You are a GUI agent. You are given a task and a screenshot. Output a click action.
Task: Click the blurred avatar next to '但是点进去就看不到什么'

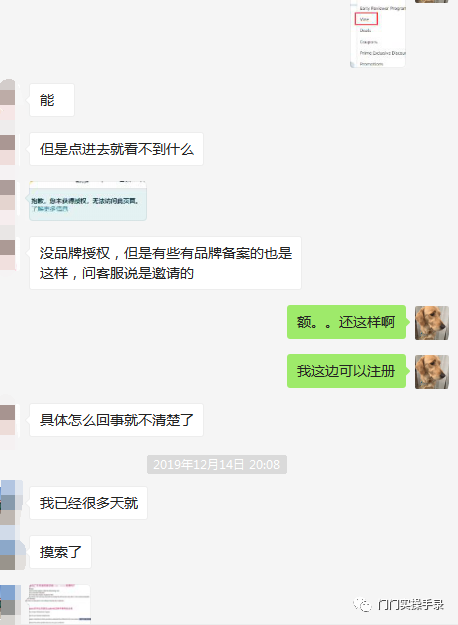coord(8,149)
